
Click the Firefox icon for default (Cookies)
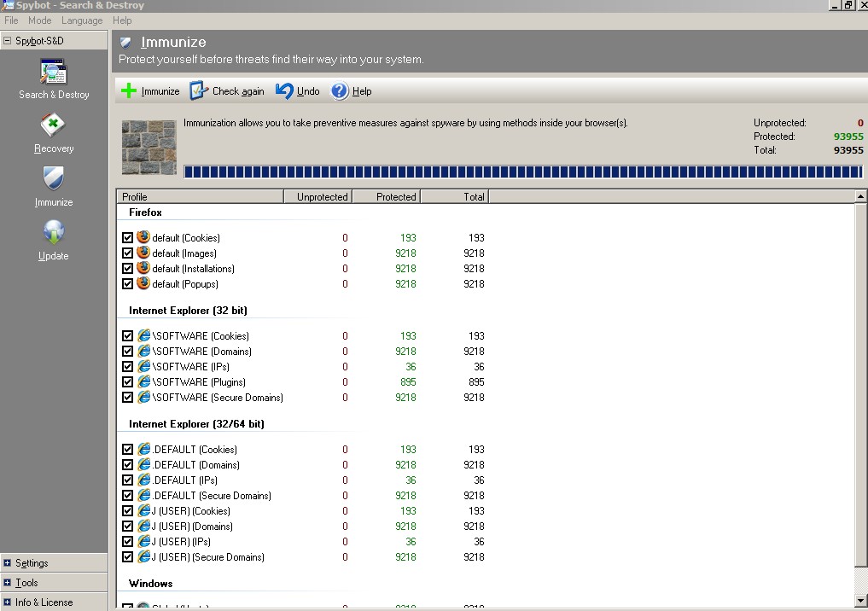pos(143,237)
